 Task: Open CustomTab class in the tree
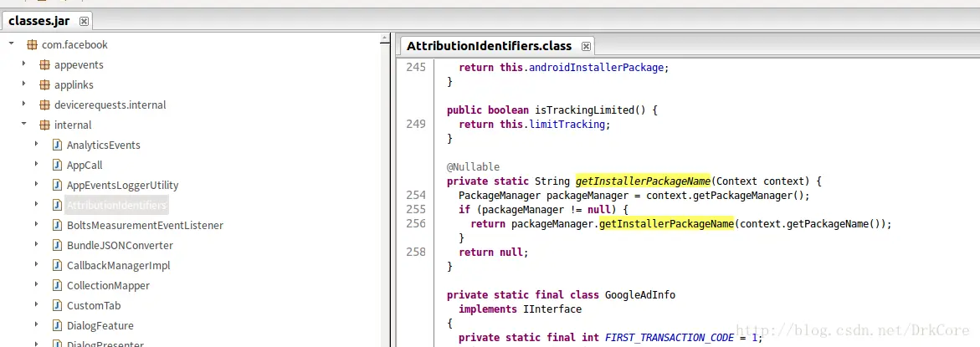[x=94, y=305]
